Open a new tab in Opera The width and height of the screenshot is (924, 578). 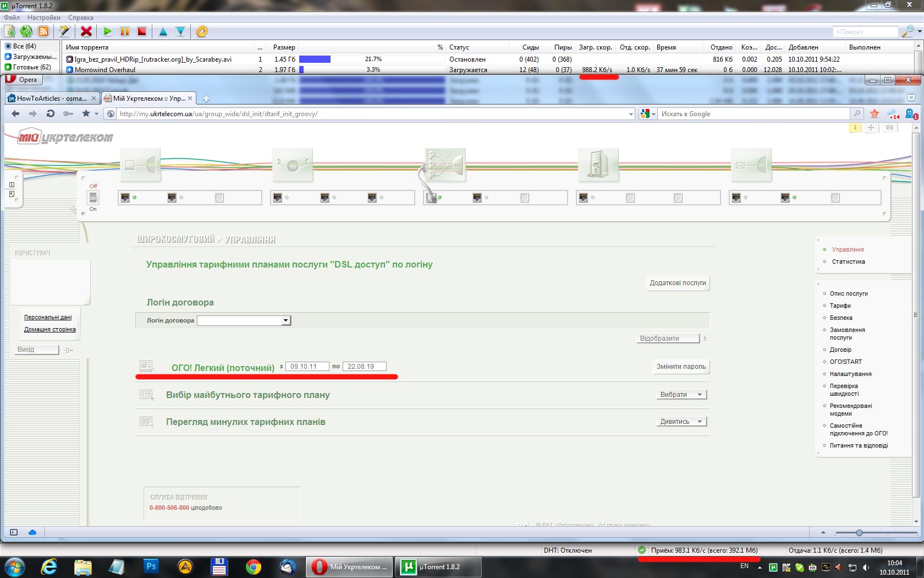(x=206, y=99)
